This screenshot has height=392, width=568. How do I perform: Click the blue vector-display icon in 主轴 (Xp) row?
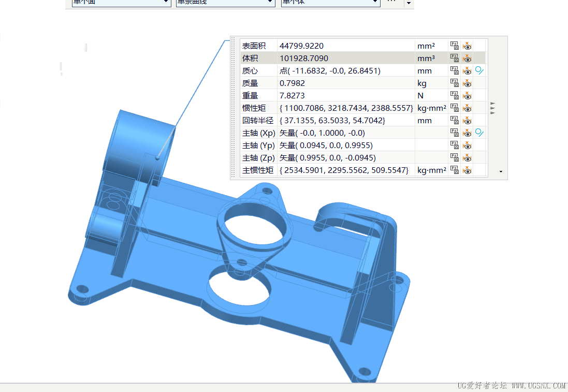point(479,133)
